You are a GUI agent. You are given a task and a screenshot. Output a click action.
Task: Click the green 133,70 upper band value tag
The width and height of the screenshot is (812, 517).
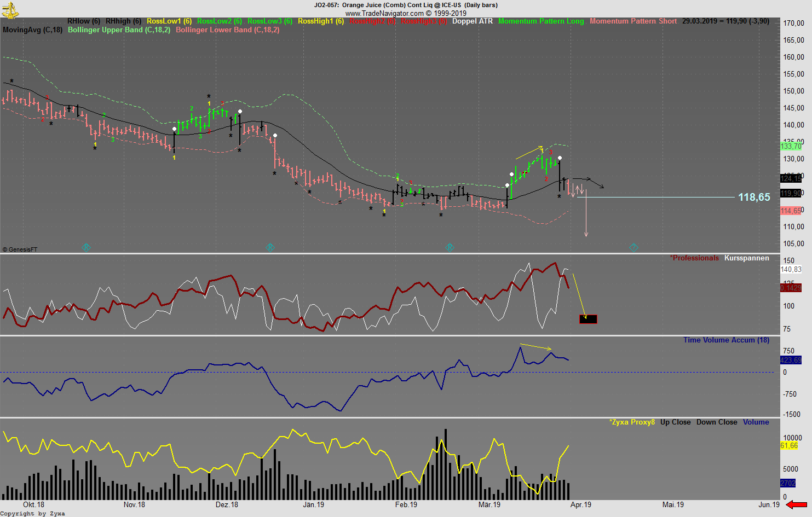[x=791, y=147]
